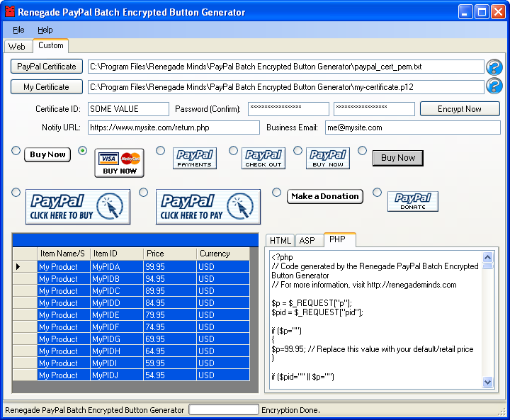The image size is (510, 420).
Task: Select the Click Here To Pay radio
Action: tap(143, 192)
